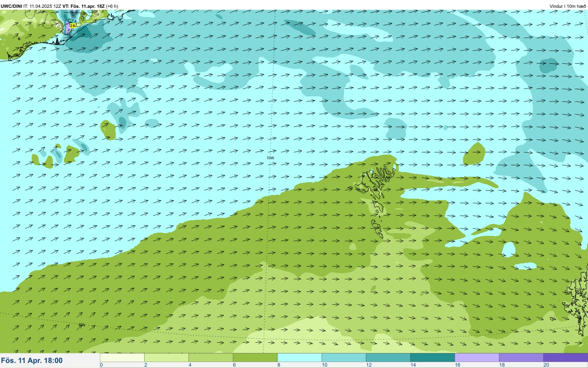Click the purple 18–20 legend swatch
Viewport: 588px width, 368px height.
pyautogui.click(x=521, y=357)
